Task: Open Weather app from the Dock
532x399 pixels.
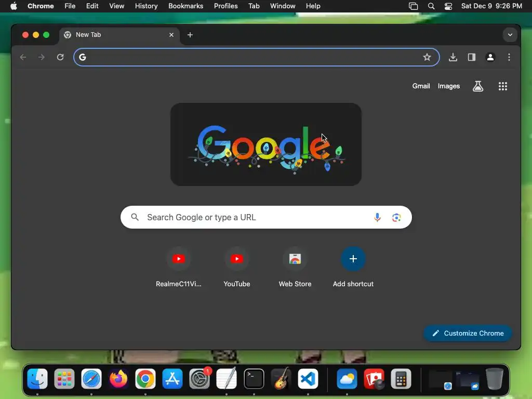Action: [x=347, y=379]
